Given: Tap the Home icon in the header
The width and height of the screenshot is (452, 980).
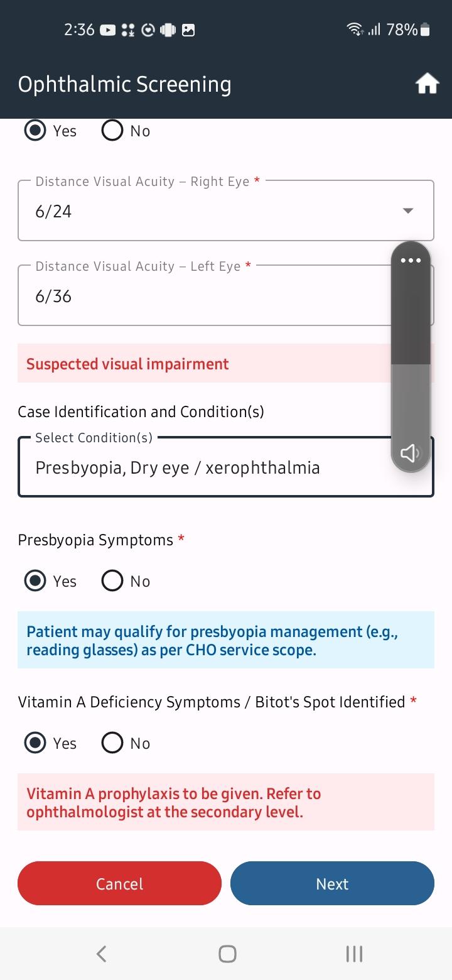Looking at the screenshot, I should 427,84.
